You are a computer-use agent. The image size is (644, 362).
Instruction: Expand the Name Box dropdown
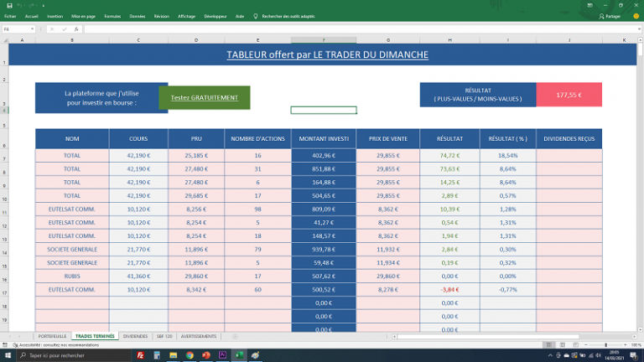point(31,28)
